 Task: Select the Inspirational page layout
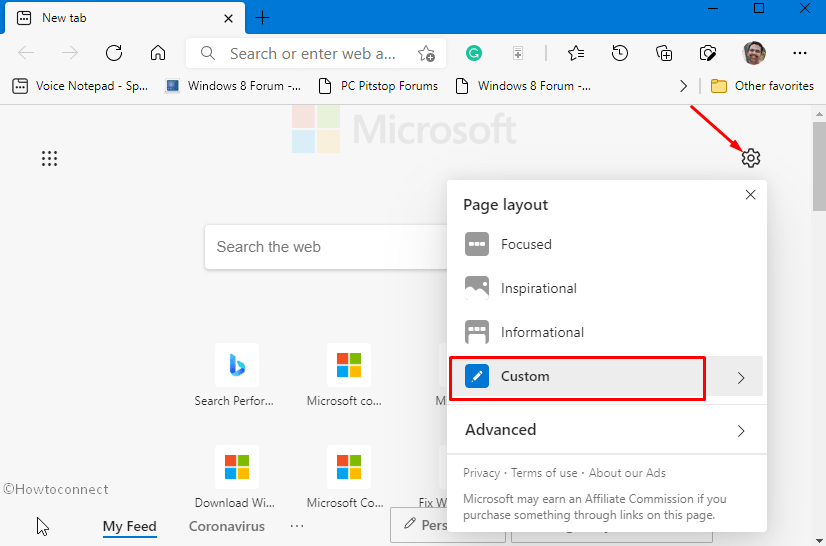click(x=605, y=288)
